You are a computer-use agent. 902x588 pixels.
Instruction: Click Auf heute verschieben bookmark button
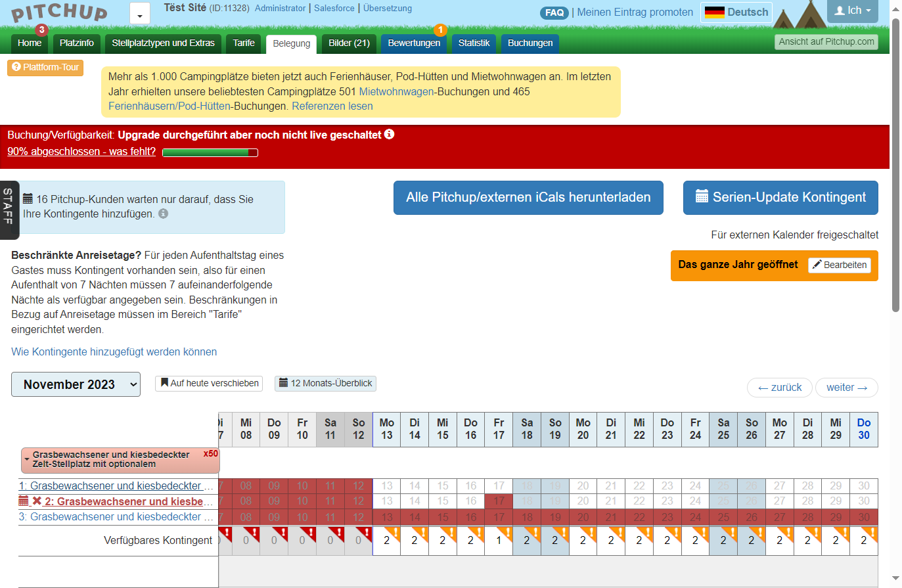(x=209, y=383)
